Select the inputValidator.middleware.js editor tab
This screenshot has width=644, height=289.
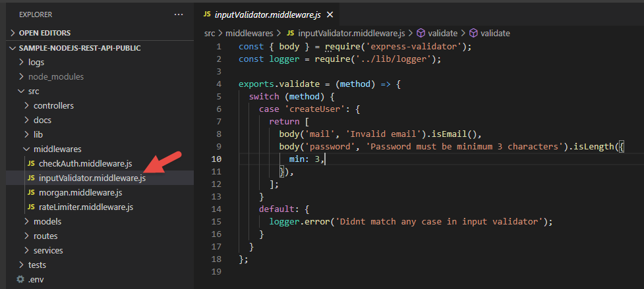click(268, 14)
